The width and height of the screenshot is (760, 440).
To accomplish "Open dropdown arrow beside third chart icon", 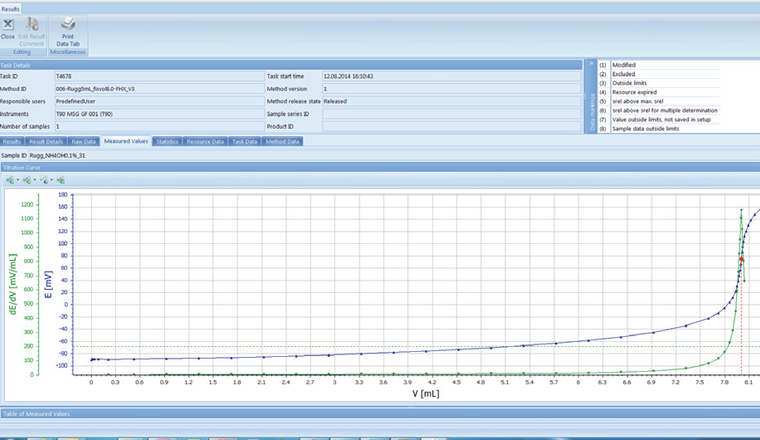I will pyautogui.click(x=52, y=181).
